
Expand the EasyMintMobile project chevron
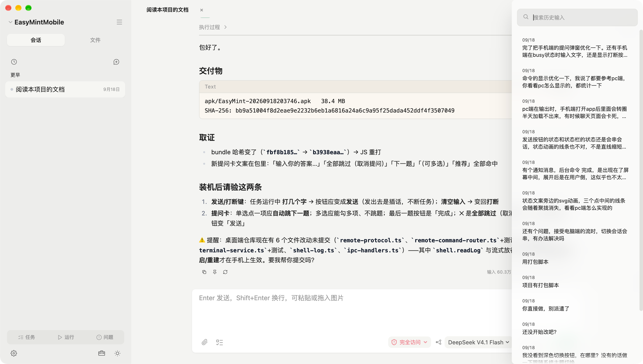click(10, 22)
